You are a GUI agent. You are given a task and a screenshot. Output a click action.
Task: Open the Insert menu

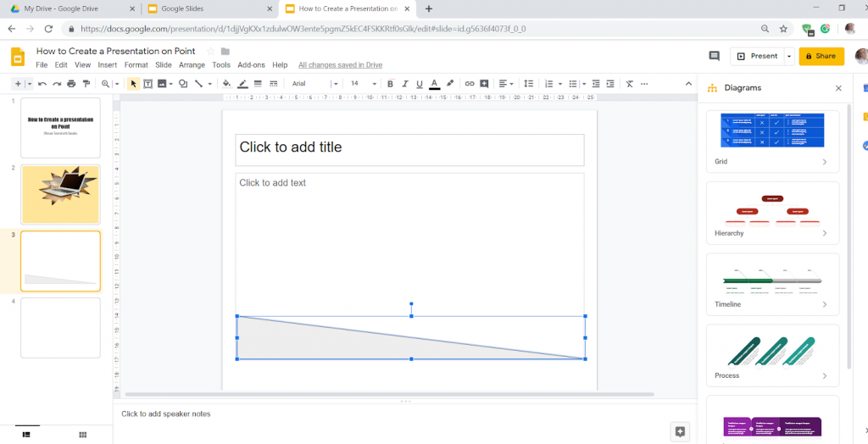[108, 65]
